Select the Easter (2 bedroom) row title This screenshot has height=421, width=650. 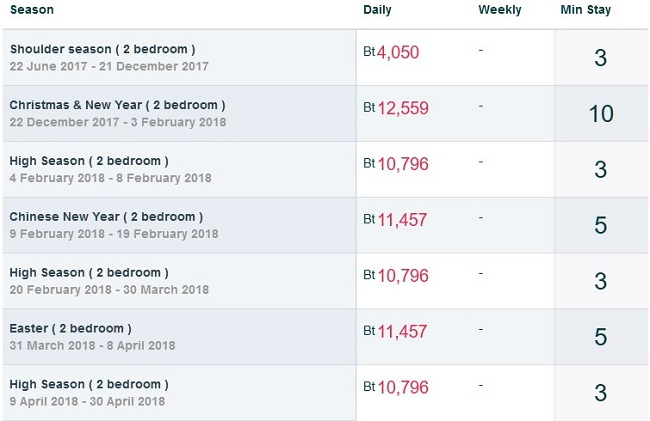(x=70, y=329)
